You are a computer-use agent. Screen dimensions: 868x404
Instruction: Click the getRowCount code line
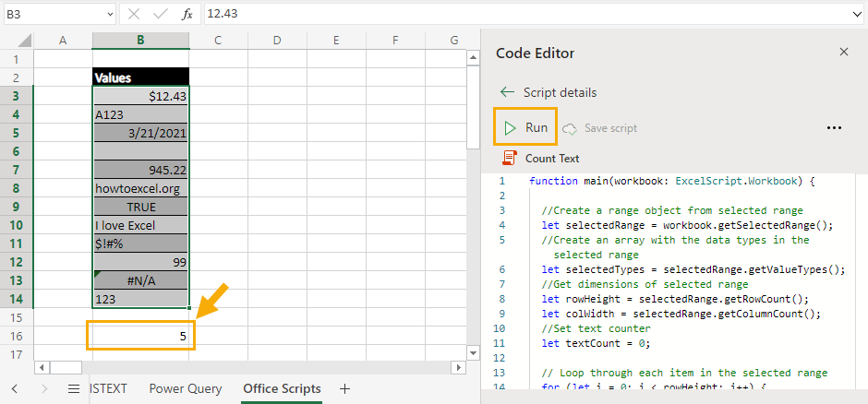(x=675, y=299)
